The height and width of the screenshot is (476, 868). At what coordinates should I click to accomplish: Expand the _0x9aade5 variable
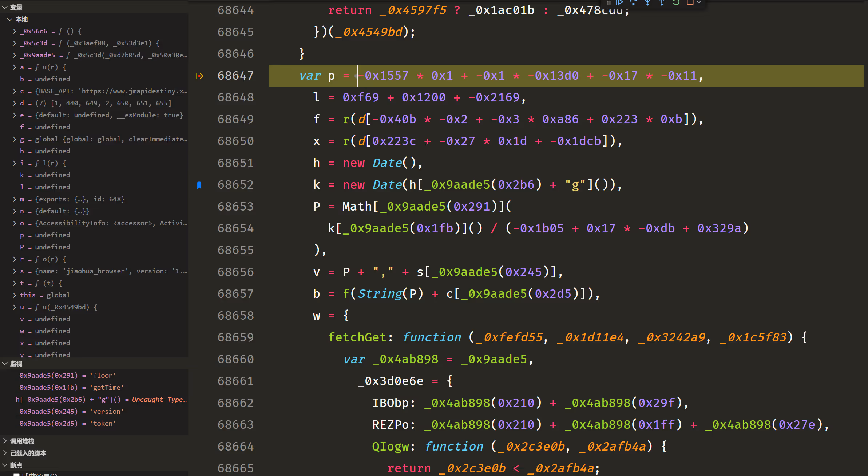(x=14, y=55)
